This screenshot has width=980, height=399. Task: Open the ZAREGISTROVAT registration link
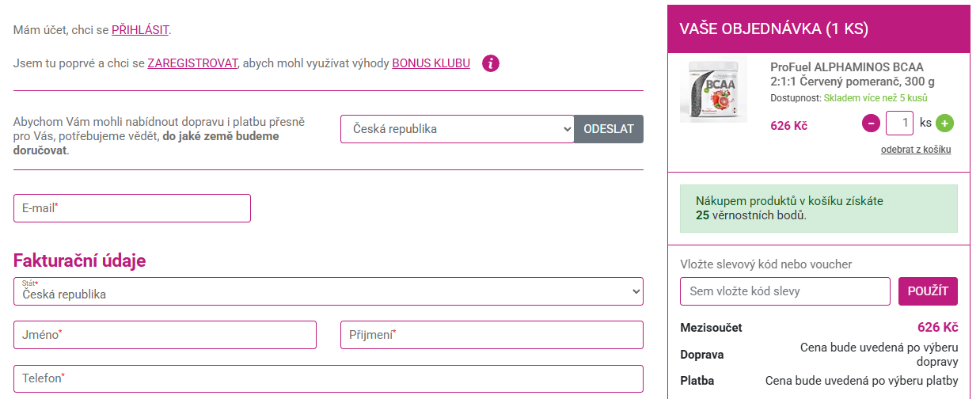(x=192, y=63)
